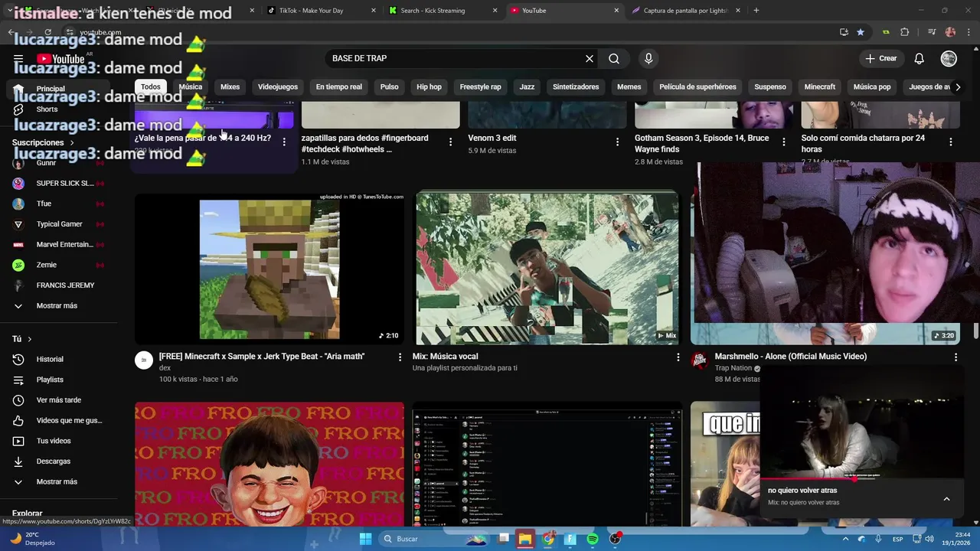Screen dimensions: 980x551
Task: Select the En tiempo real chip
Action: pyautogui.click(x=339, y=87)
